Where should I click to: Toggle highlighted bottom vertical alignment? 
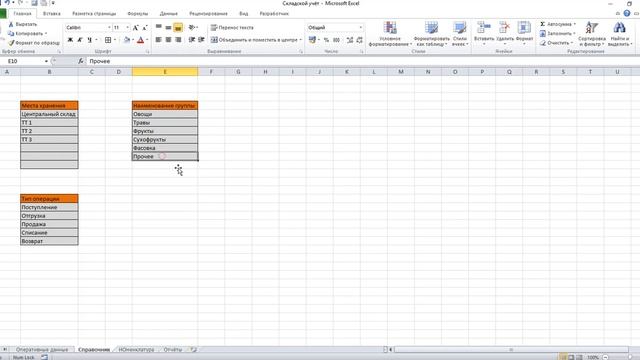[178, 27]
